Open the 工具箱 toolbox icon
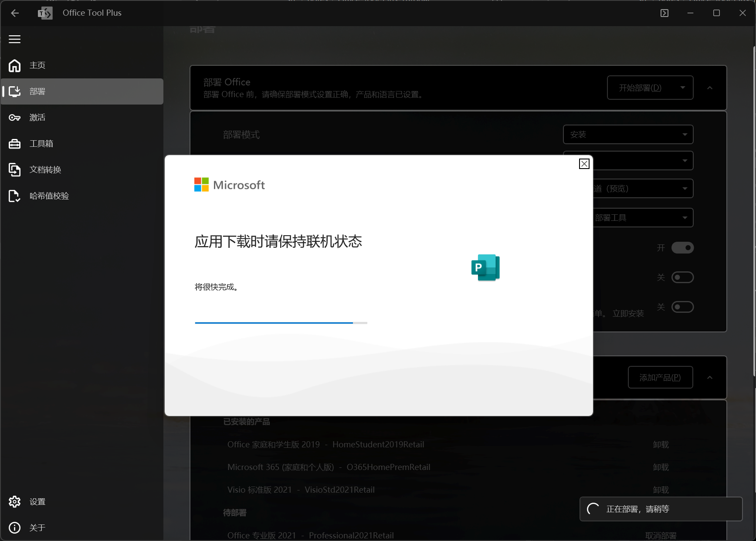The image size is (756, 541). pyautogui.click(x=15, y=144)
